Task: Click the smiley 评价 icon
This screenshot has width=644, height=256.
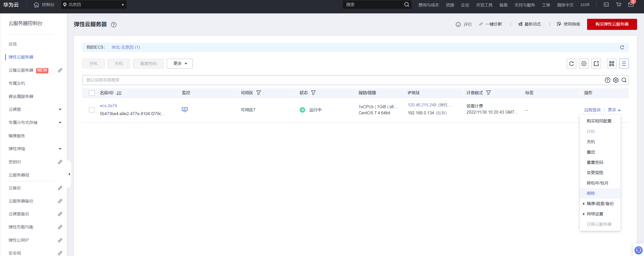Action: pyautogui.click(x=458, y=24)
